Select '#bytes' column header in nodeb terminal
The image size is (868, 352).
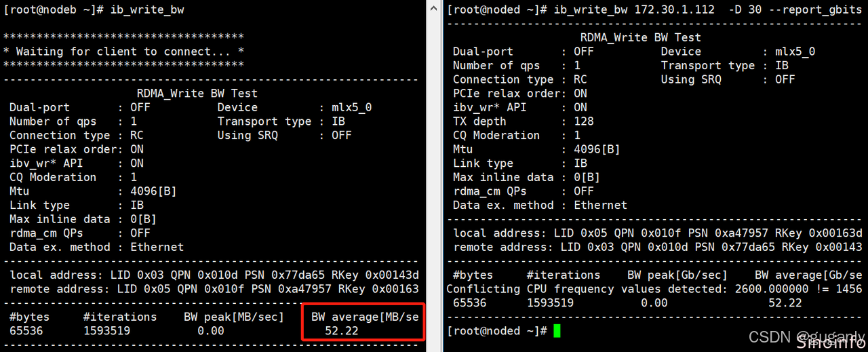30,317
